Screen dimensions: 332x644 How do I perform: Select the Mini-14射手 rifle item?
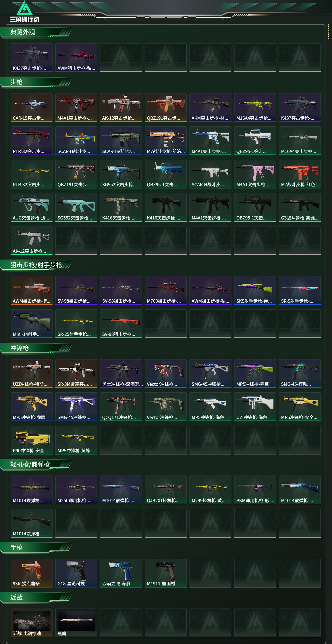(31, 323)
